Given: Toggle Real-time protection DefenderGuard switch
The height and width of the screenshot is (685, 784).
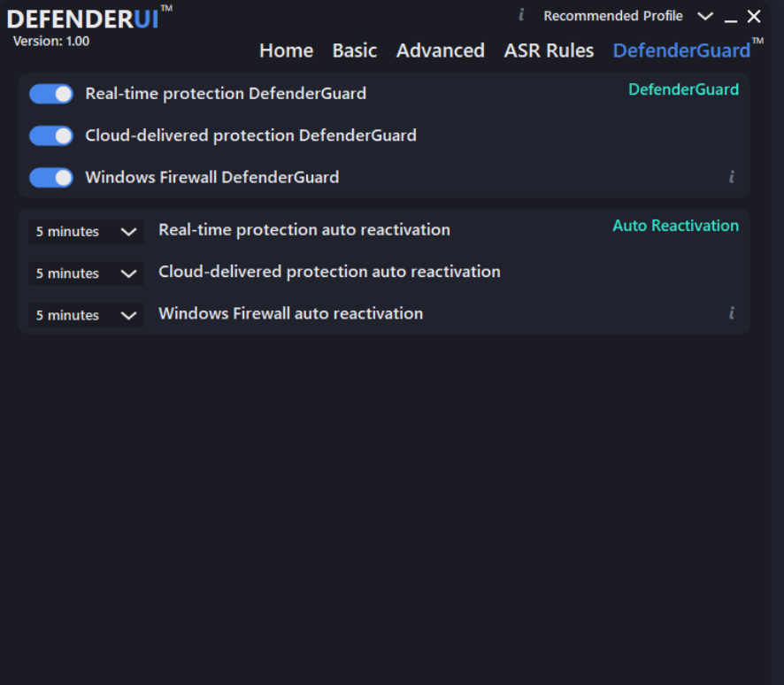Looking at the screenshot, I should click(51, 94).
